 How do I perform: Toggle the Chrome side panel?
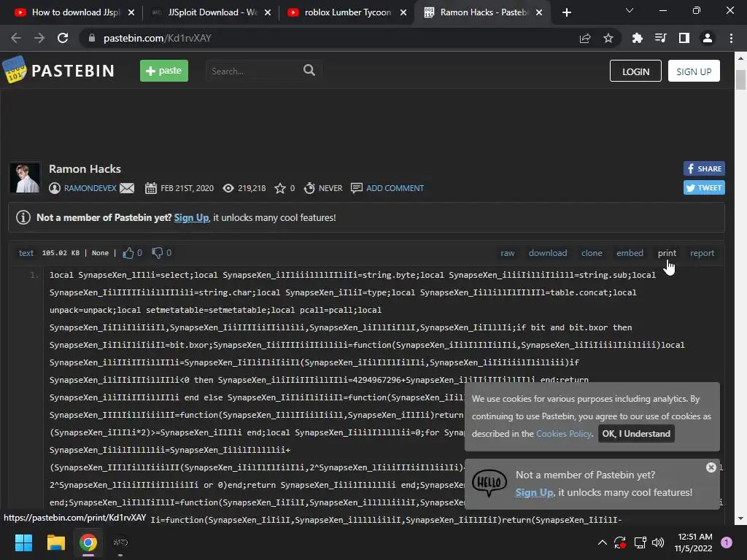point(684,38)
